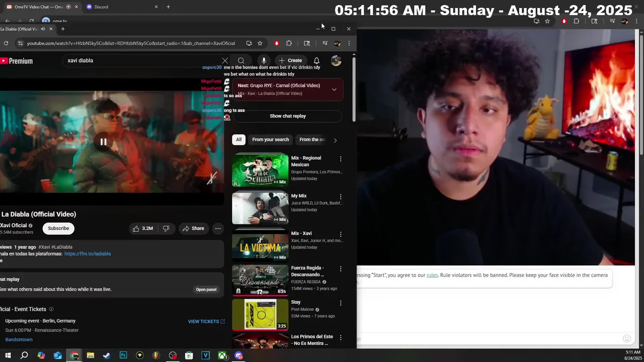Select From your search chip
Screen dimensions: 644x362
(x=271, y=140)
